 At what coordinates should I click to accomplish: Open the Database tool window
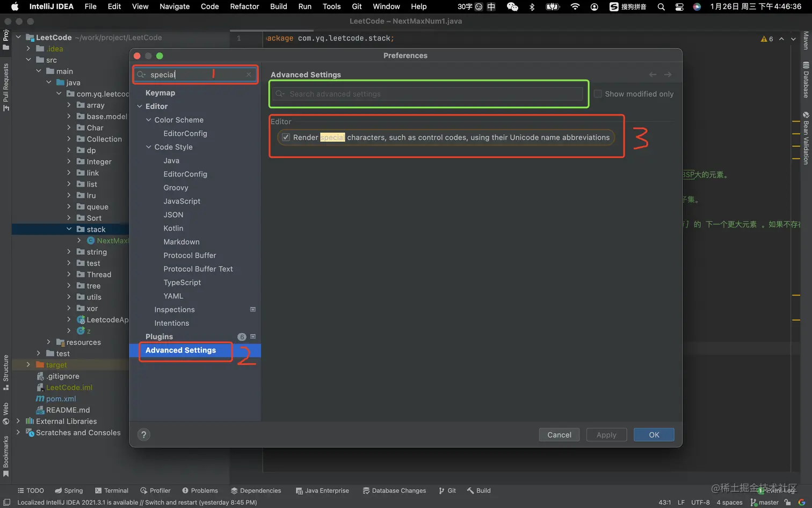click(806, 80)
